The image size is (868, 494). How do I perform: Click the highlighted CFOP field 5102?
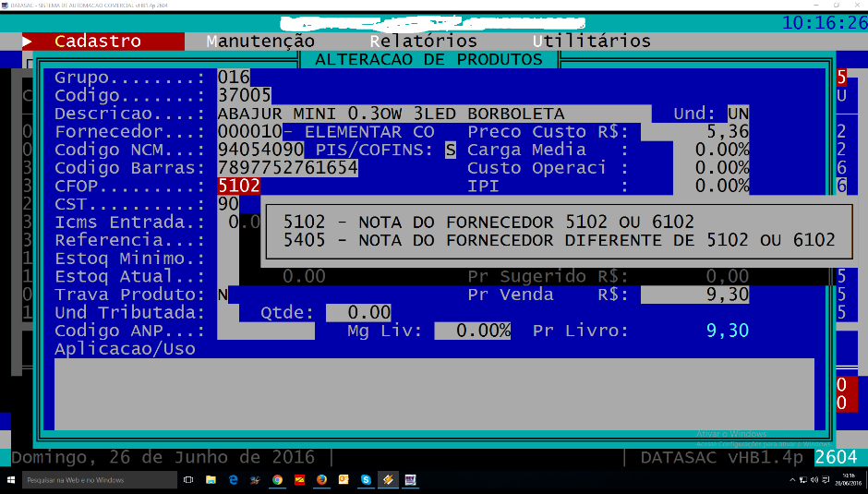pyautogui.click(x=239, y=186)
